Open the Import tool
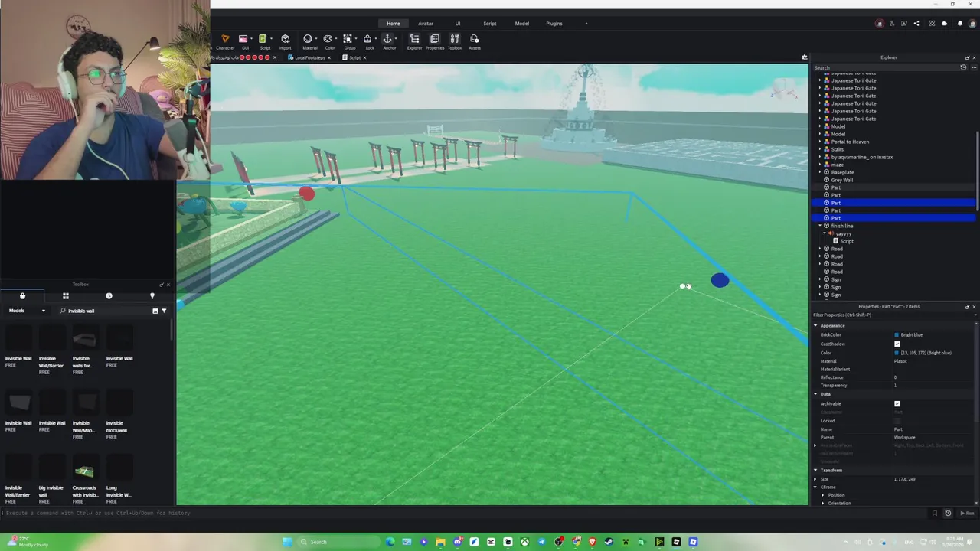 [x=285, y=41]
